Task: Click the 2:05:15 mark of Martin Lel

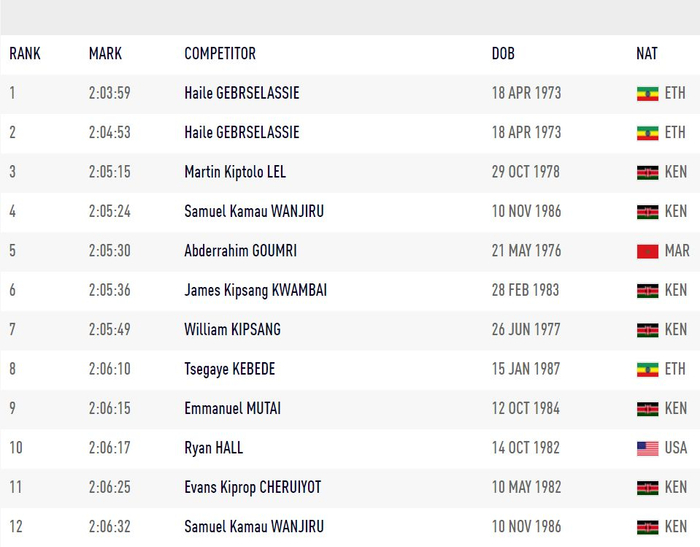Action: [x=109, y=172]
